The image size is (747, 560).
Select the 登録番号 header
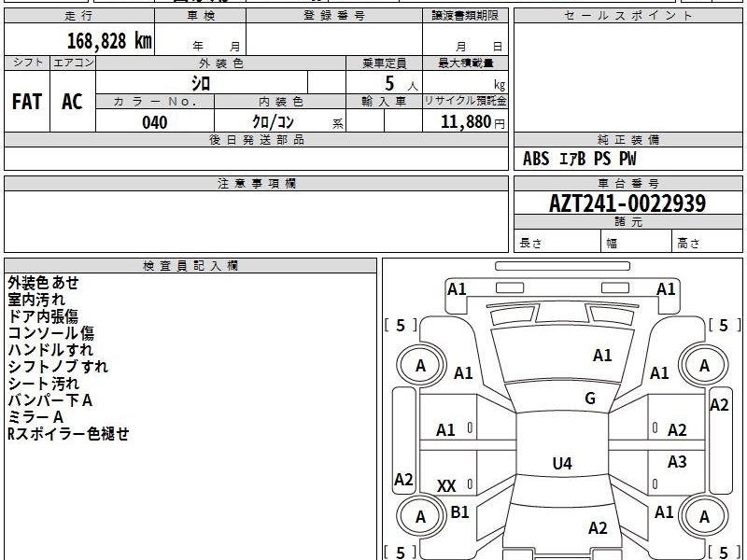[334, 16]
